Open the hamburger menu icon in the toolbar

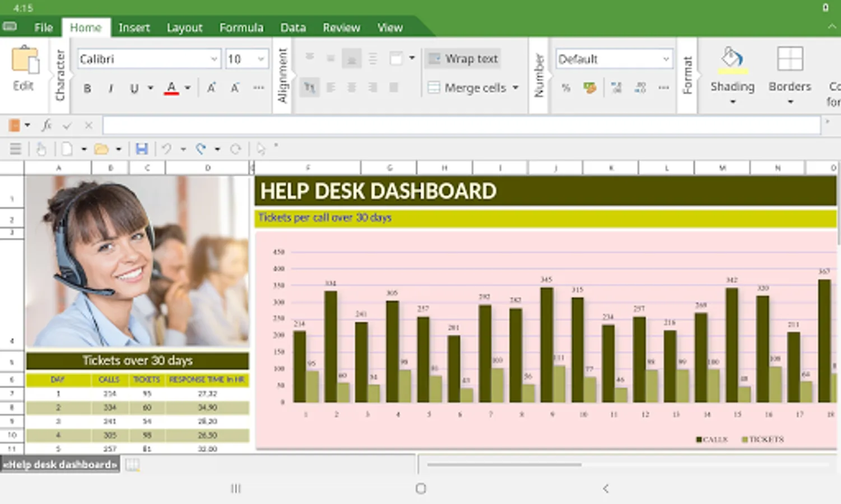(x=16, y=149)
